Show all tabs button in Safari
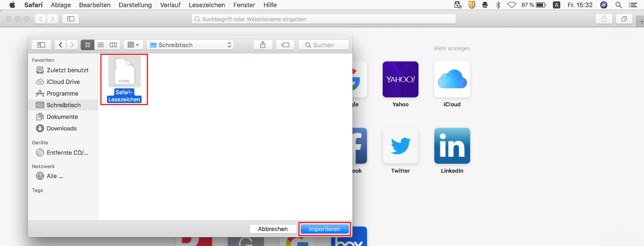This screenshot has height=246, width=644. [x=624, y=19]
